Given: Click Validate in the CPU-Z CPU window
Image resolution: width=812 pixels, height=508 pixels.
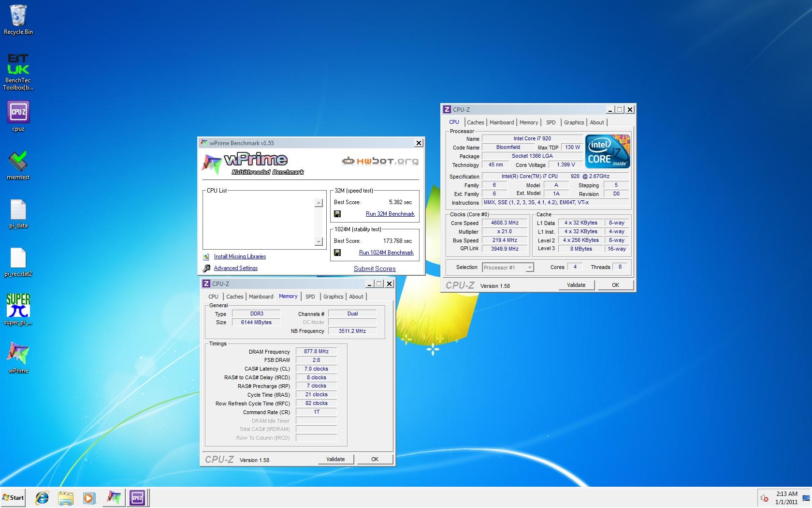Looking at the screenshot, I should [x=576, y=285].
